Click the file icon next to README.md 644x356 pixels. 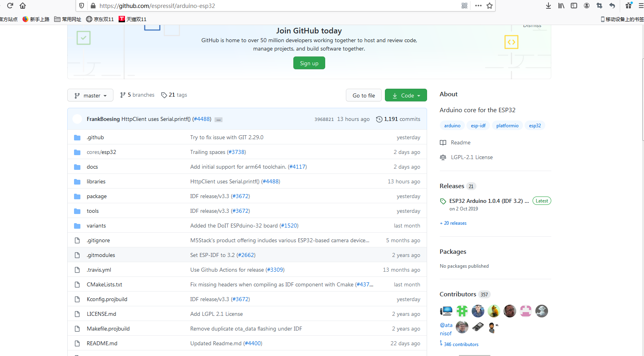[77, 344]
